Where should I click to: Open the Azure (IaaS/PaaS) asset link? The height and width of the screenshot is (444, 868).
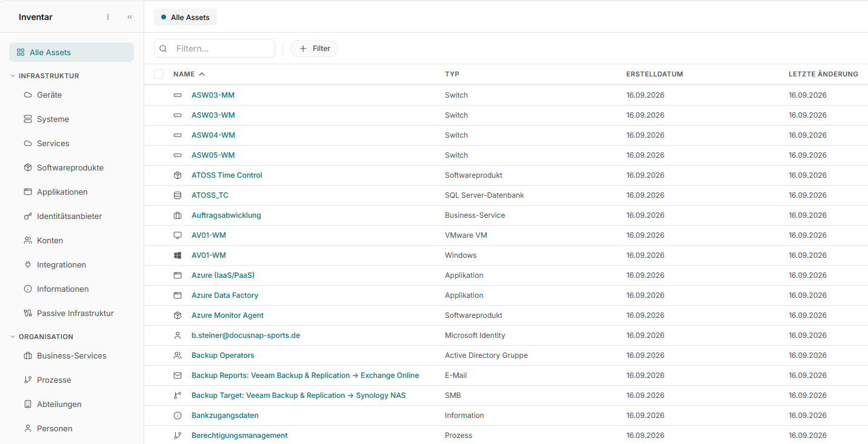point(223,275)
